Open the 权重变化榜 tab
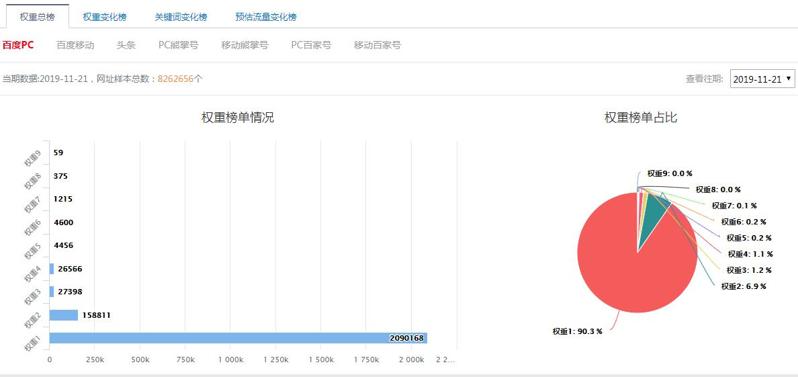Viewport: 798px width, 377px height. click(x=105, y=17)
